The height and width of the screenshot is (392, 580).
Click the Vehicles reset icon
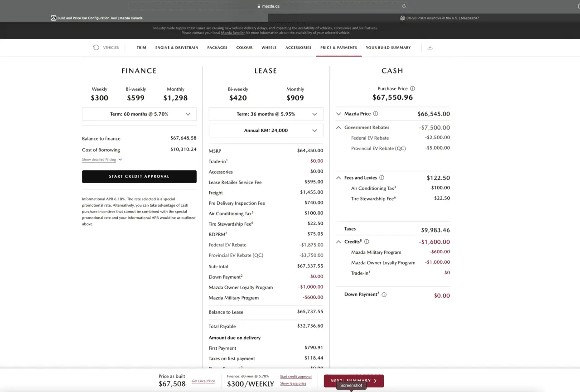(96, 48)
